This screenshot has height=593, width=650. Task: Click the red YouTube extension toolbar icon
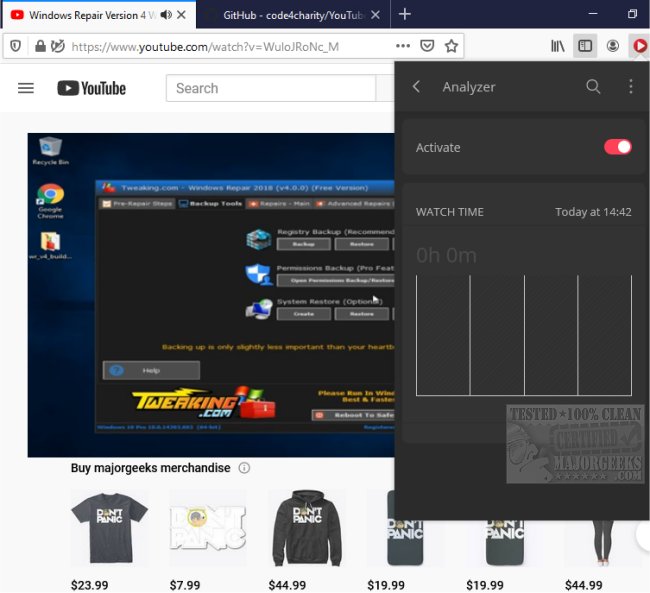[x=640, y=46]
